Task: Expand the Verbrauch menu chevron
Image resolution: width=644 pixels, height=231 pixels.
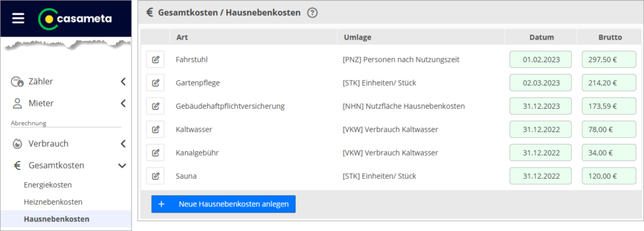Action: pyautogui.click(x=123, y=144)
